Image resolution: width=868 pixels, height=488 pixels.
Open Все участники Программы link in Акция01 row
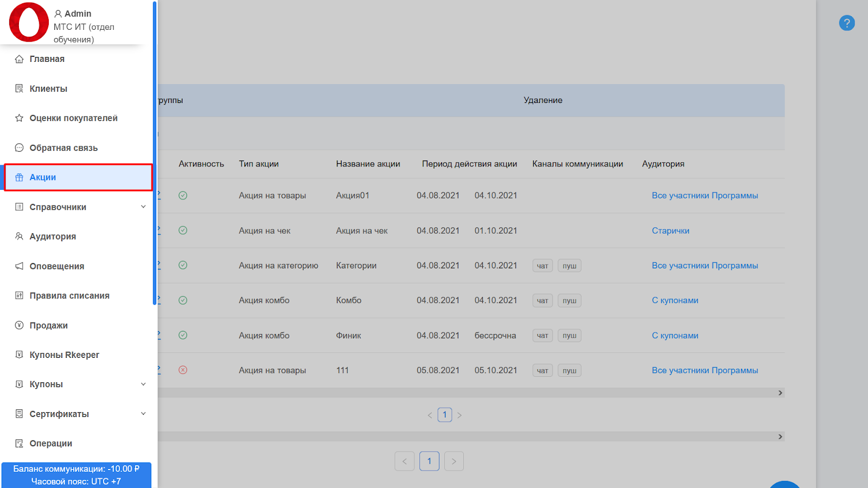pyautogui.click(x=705, y=195)
